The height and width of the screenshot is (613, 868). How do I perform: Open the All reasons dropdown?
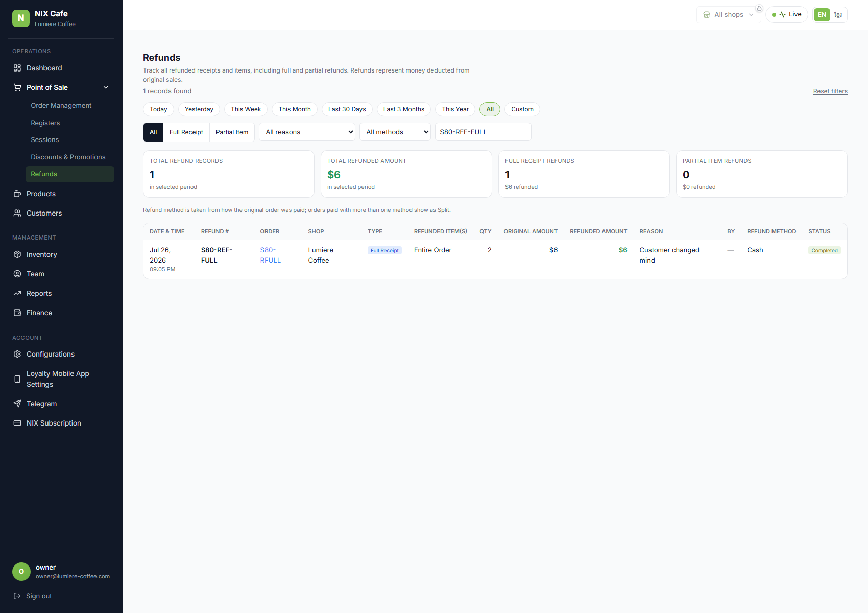click(307, 132)
